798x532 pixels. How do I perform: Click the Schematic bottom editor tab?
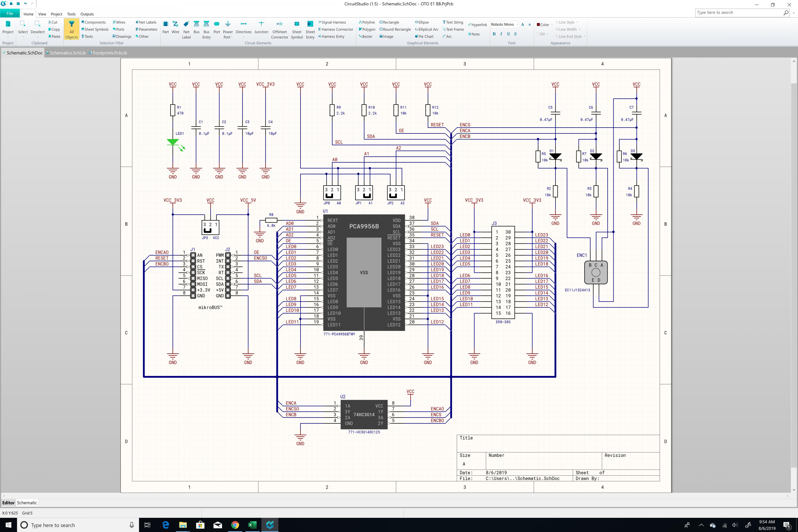point(27,503)
